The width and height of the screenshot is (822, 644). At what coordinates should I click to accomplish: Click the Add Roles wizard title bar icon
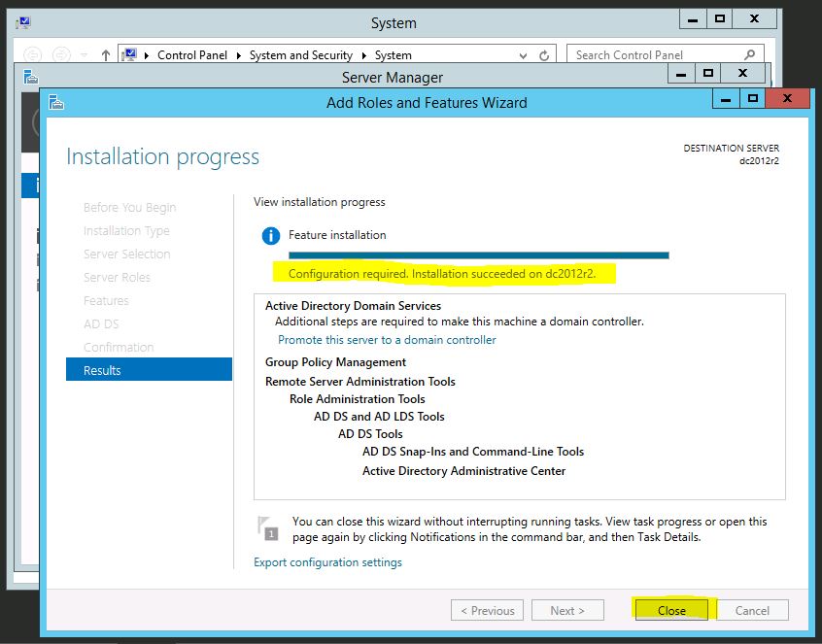pos(56,102)
